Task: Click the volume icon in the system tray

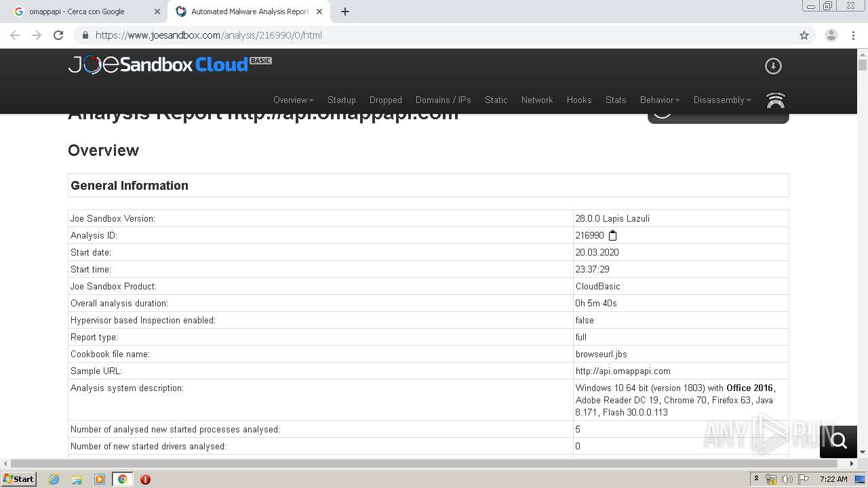Action: pyautogui.click(x=787, y=479)
